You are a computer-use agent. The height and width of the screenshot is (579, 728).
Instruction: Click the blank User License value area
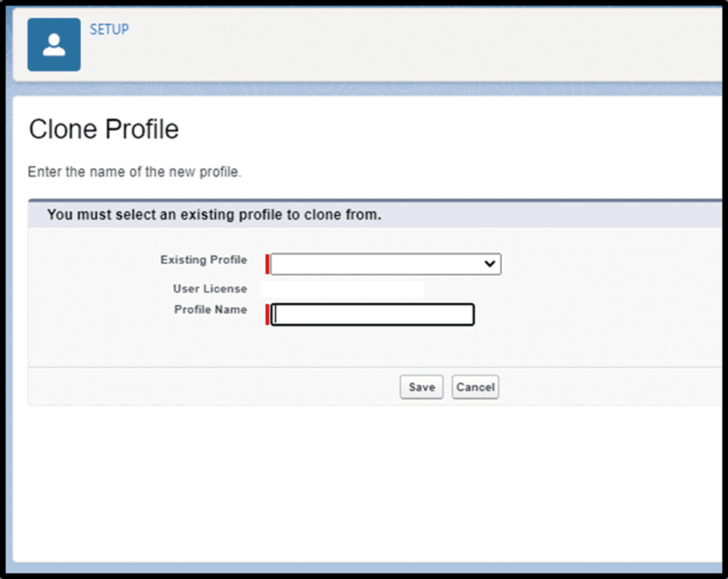[x=342, y=289]
